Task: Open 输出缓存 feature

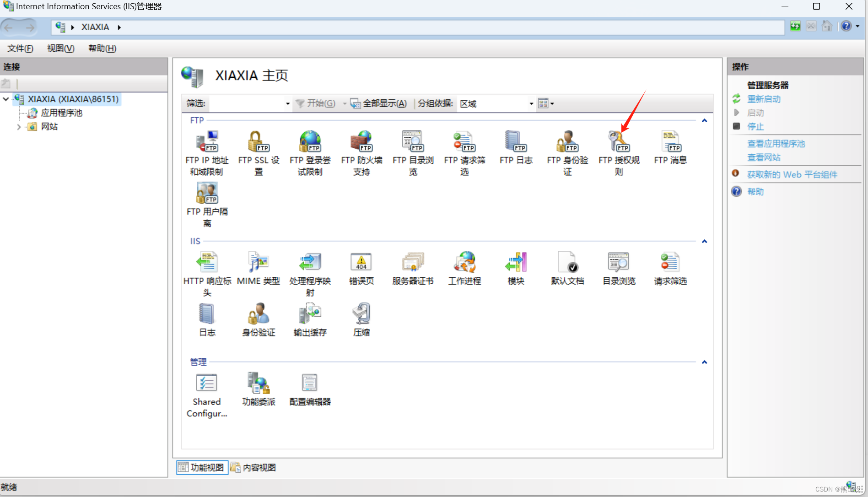Action: [310, 319]
